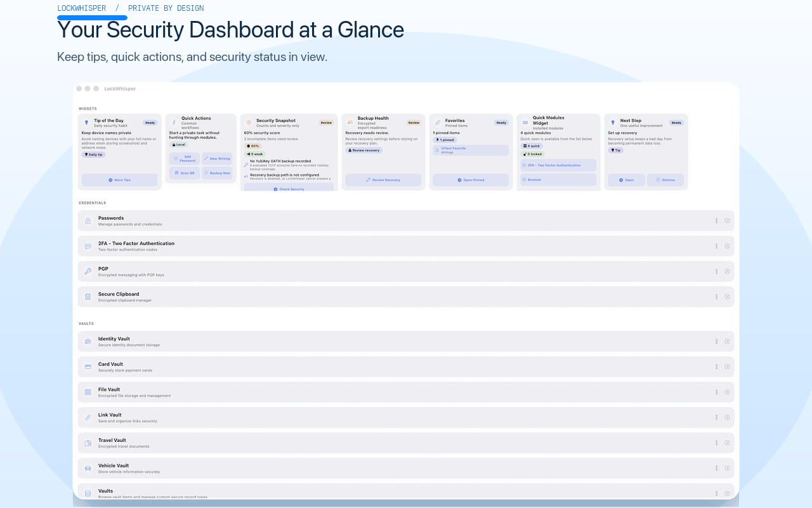Click the Link Vault row's circled arrow
Image resolution: width=812 pixels, height=508 pixels.
(x=727, y=417)
